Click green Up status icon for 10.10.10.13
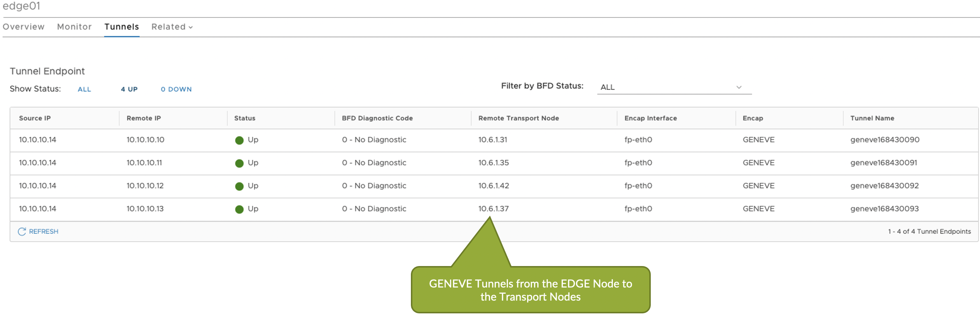Screen dimensions: 980x321 tap(239, 209)
